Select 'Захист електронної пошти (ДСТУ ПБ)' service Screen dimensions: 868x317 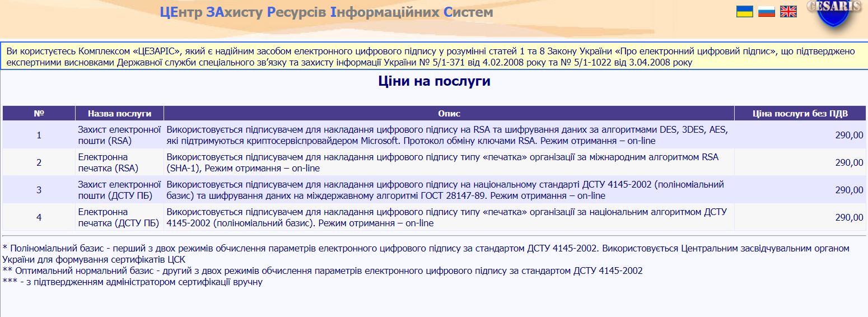click(119, 190)
